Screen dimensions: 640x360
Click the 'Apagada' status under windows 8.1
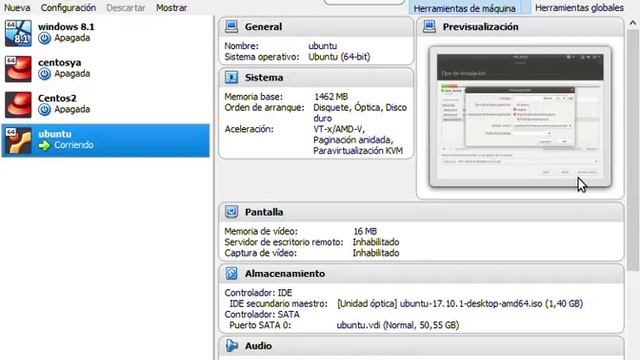[x=72, y=38]
